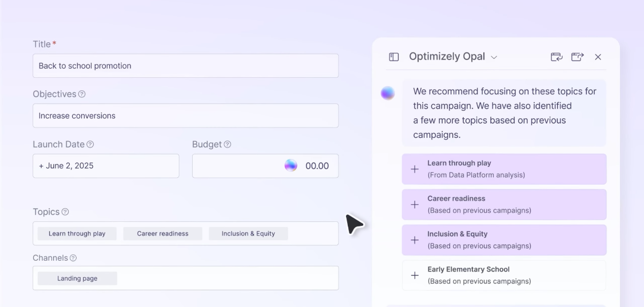644x307 pixels.
Task: Pop out the Opal panel window
Action: [577, 57]
